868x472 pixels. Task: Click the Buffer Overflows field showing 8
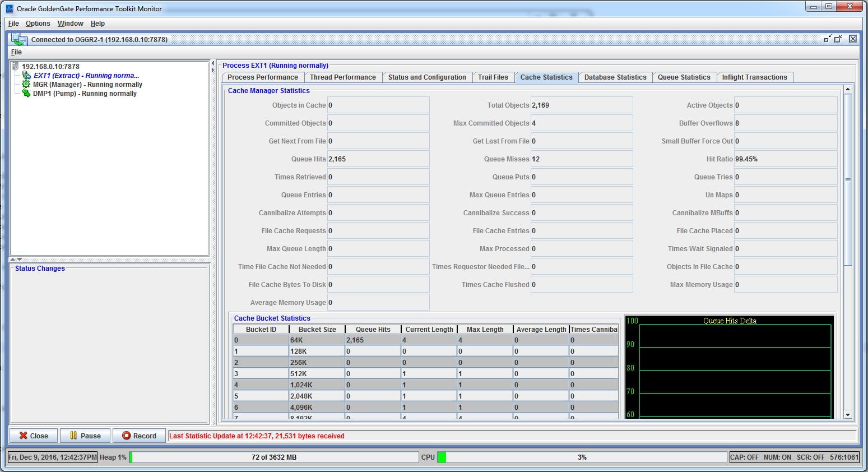(786, 123)
